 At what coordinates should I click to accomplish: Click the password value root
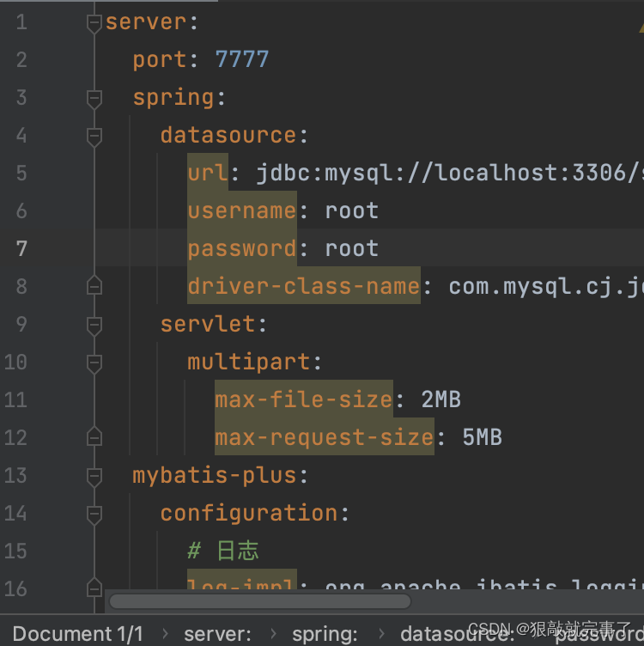[352, 248]
